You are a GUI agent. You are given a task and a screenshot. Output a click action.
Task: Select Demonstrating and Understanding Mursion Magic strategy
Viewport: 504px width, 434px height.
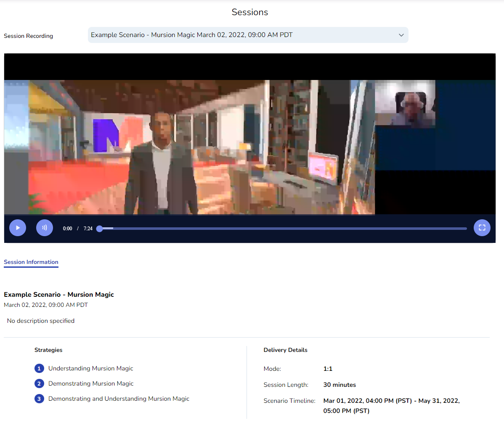click(119, 399)
